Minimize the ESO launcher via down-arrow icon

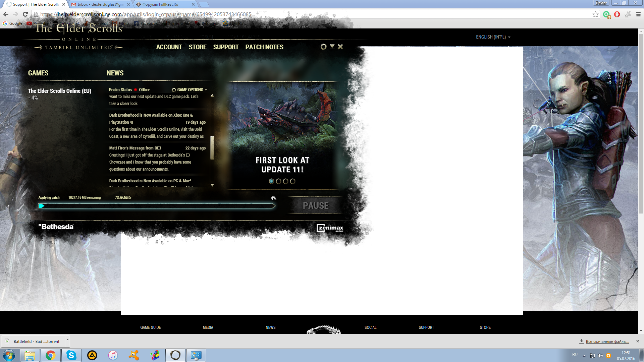point(332,47)
